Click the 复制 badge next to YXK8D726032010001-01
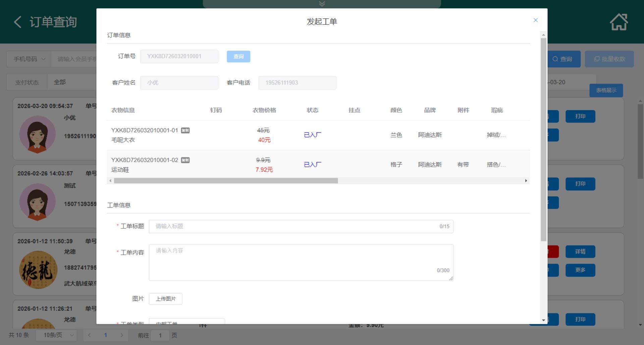 [x=185, y=130]
